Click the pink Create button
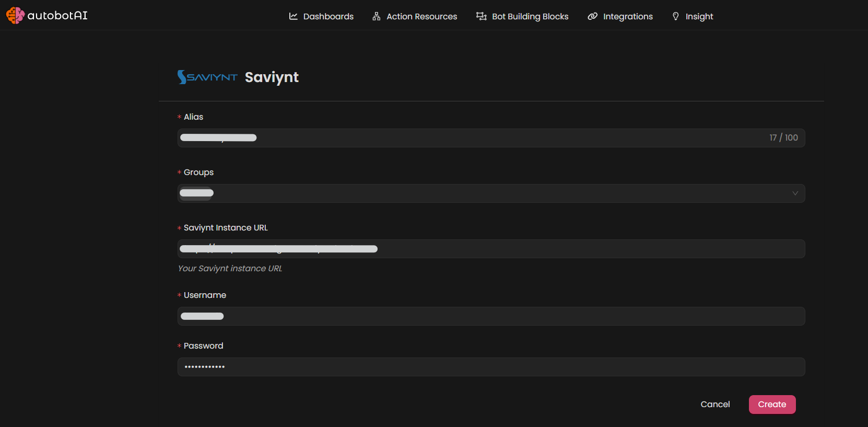The height and width of the screenshot is (427, 868). coord(772,405)
